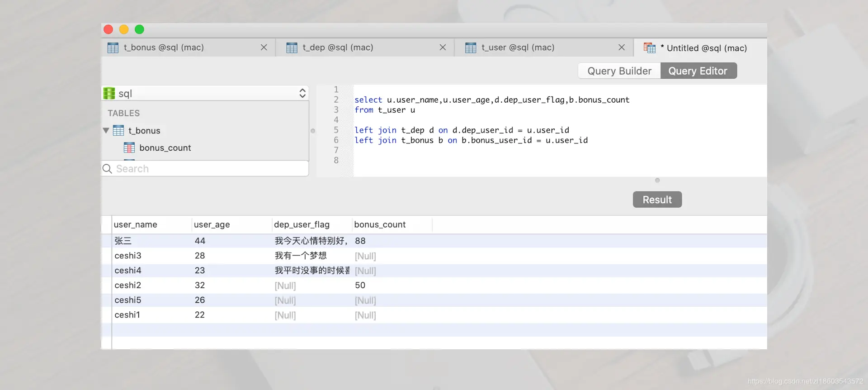
Task: Switch to the t_dep @sql (mac) tab
Action: [365, 48]
